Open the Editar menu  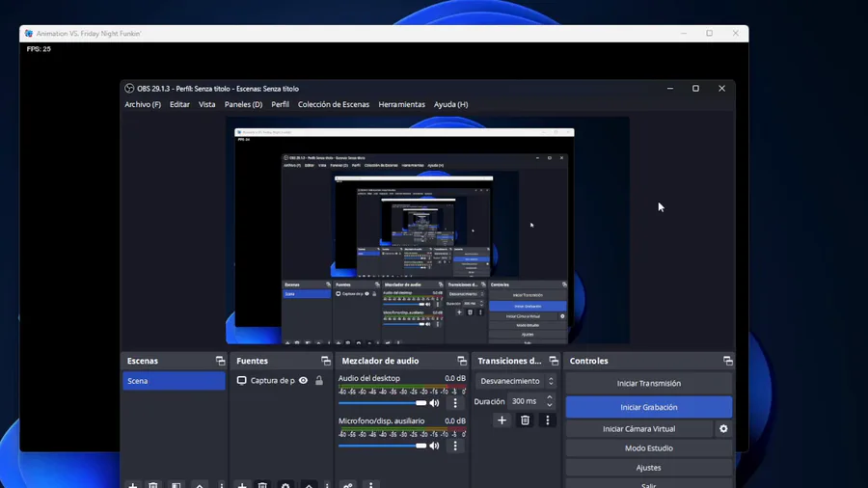(179, 104)
